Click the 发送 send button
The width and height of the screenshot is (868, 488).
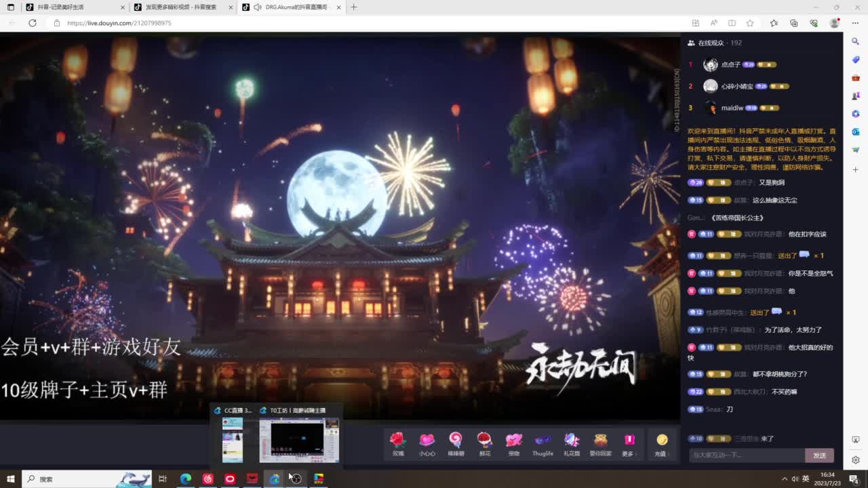click(820, 455)
